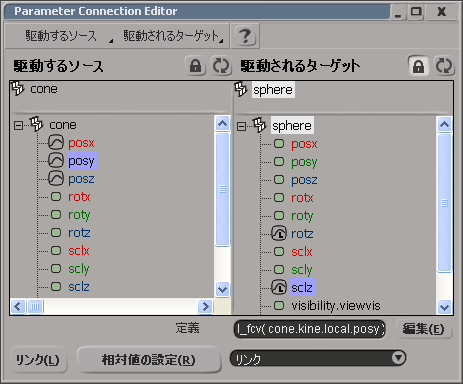Click the 相対値の設定(R) button
Viewport: 463px width, 384px height.
pyautogui.click(x=148, y=360)
